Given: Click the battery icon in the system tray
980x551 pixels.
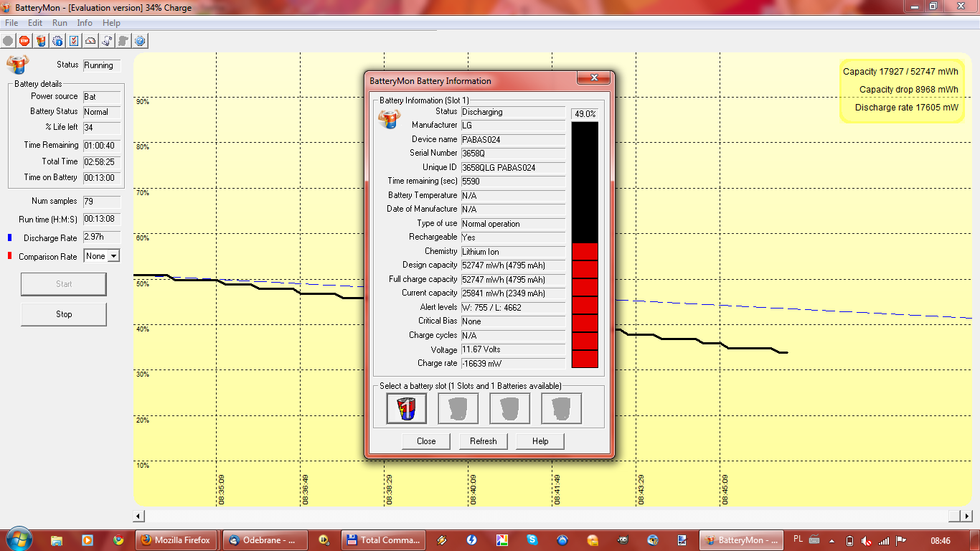Looking at the screenshot, I should [850, 540].
